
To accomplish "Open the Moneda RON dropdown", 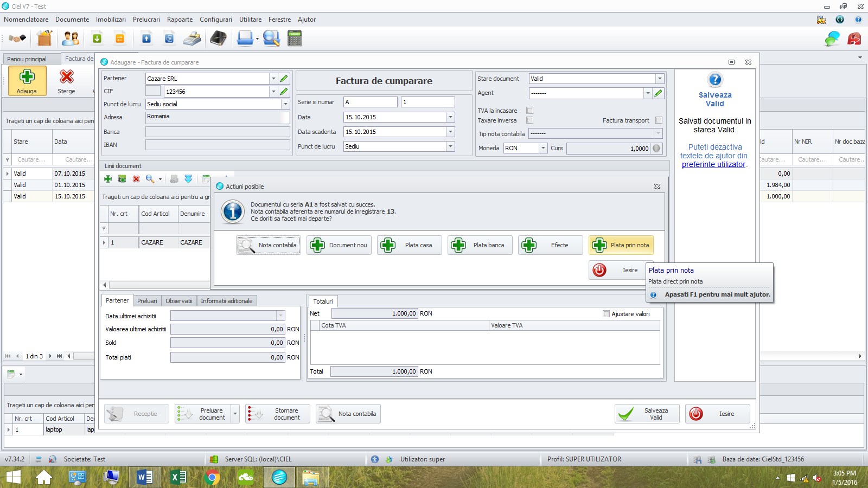I will click(543, 148).
